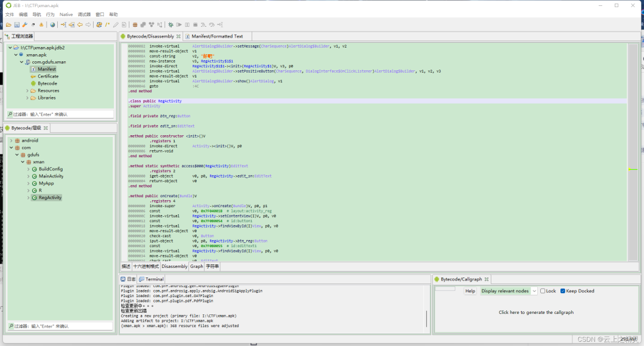Screen dimensions: 644x346
Task: Click the green bug debug toolbar icon
Action: click(x=171, y=24)
